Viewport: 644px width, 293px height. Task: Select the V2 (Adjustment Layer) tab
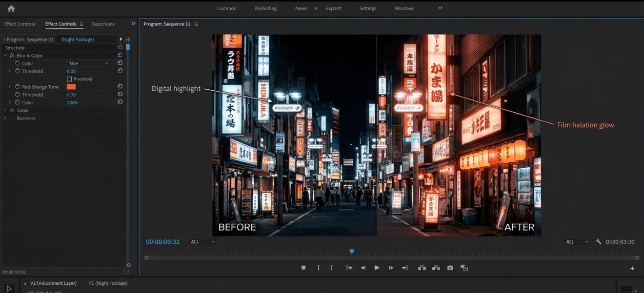tap(53, 283)
